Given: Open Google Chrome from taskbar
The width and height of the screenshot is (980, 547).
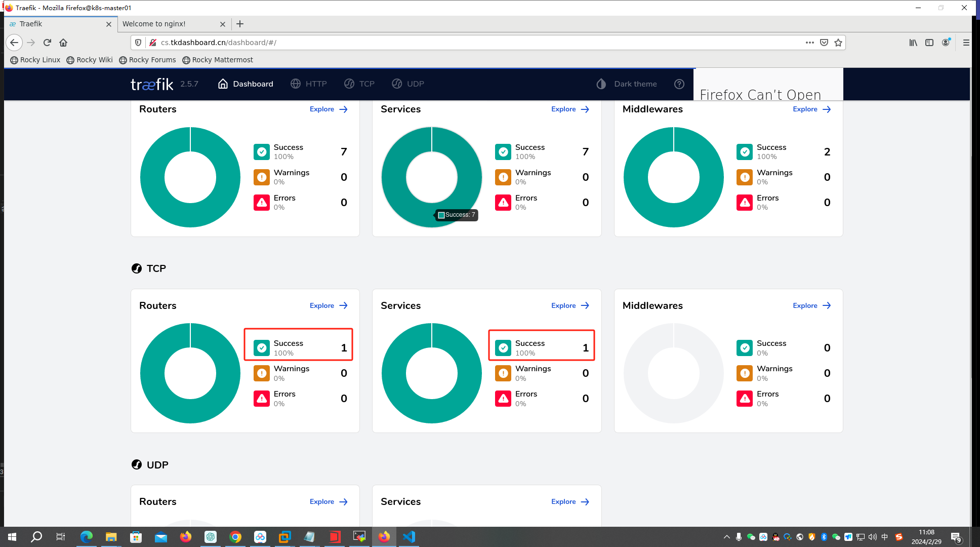Looking at the screenshot, I should coord(235,537).
